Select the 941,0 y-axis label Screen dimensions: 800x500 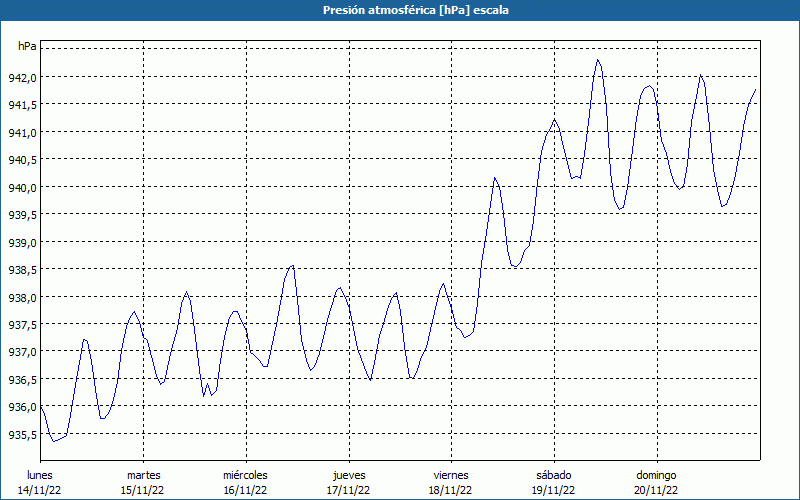23,132
